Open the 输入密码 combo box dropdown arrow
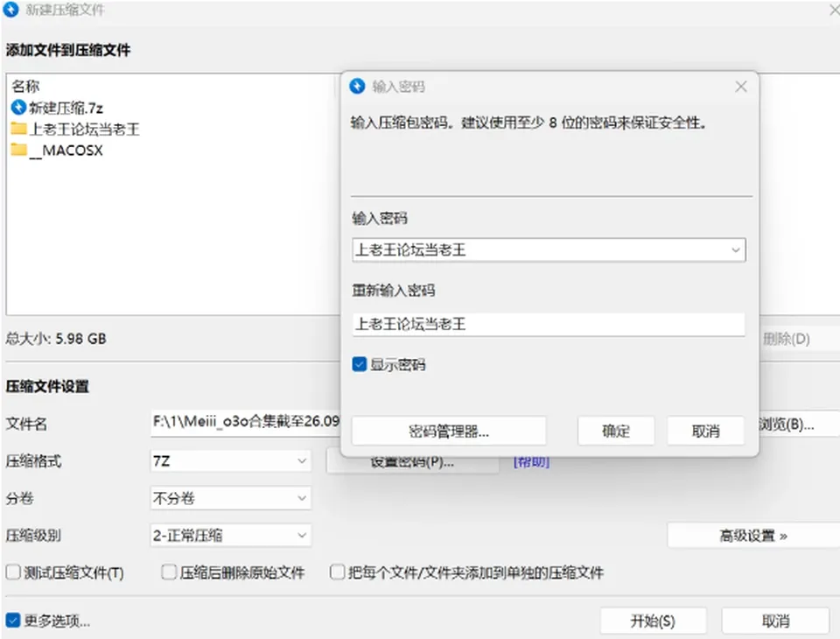 736,249
